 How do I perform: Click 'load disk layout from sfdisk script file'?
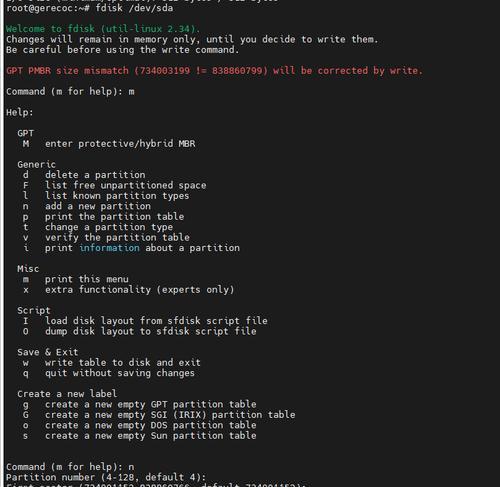pos(156,321)
